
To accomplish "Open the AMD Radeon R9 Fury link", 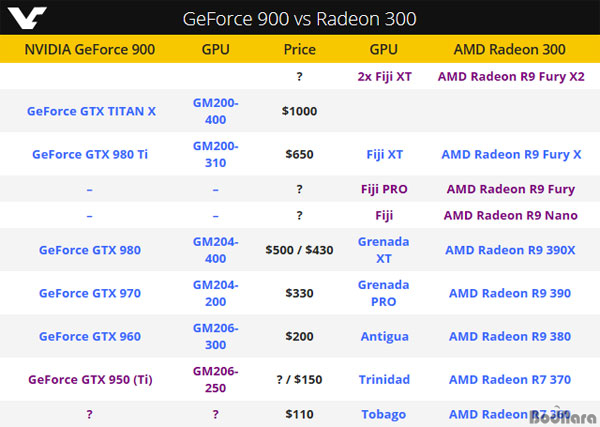I will click(x=511, y=189).
